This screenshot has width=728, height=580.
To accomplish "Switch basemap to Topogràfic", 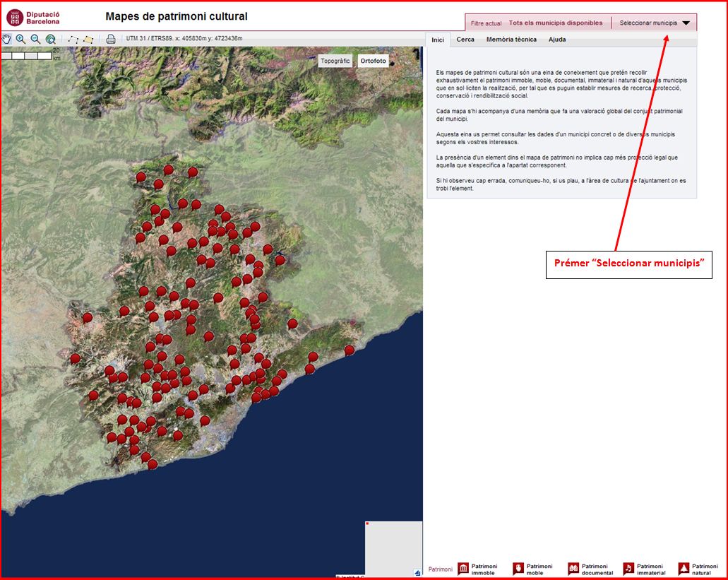I will (x=335, y=61).
